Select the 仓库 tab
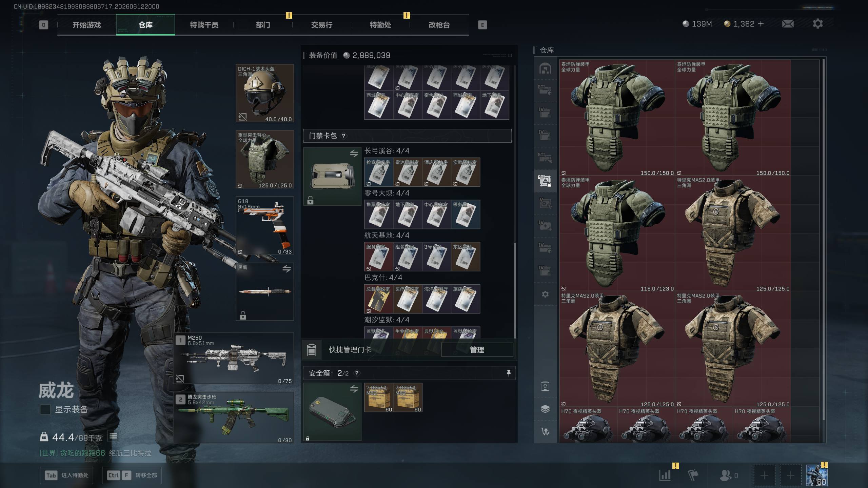The height and width of the screenshot is (488, 868). click(x=145, y=25)
